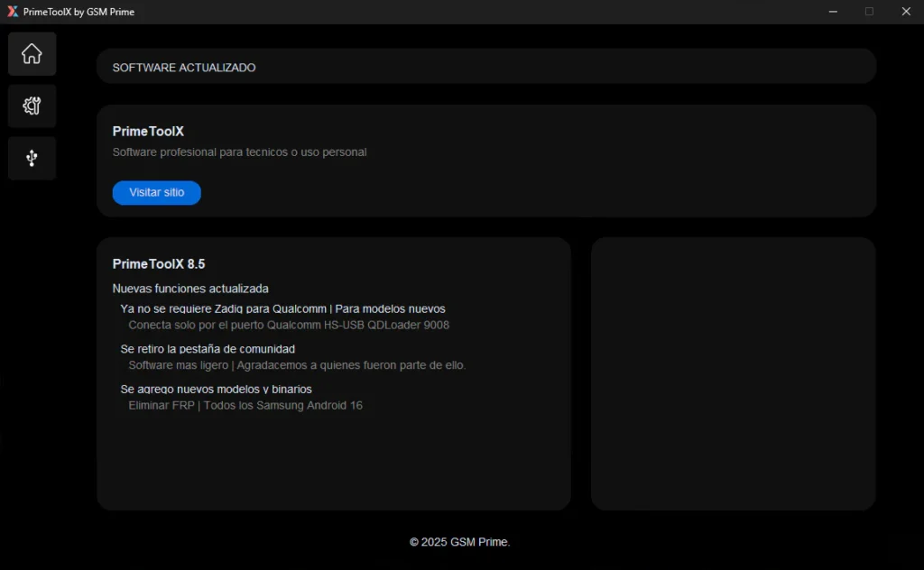
Task: Open the USB connection section in sidebar
Action: (x=32, y=159)
